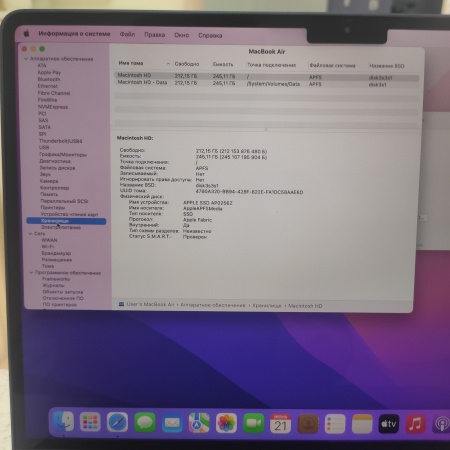The image size is (450, 450).
Task: Open Notes from the Dock
Action: tap(362, 424)
